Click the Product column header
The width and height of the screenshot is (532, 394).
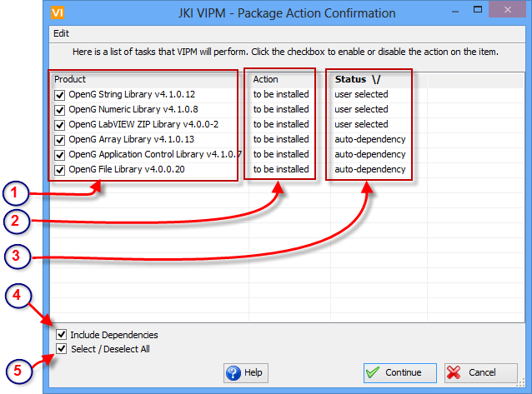point(70,79)
